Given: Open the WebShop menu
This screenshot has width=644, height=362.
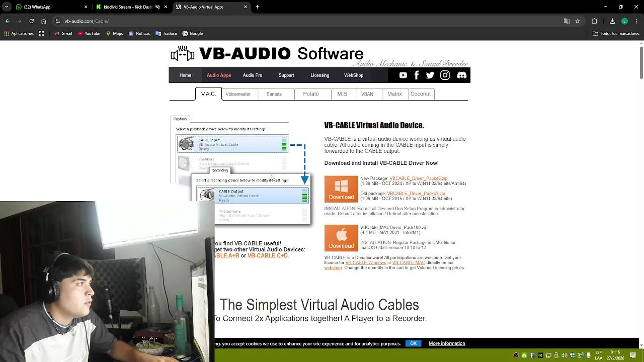Looking at the screenshot, I should (x=354, y=75).
